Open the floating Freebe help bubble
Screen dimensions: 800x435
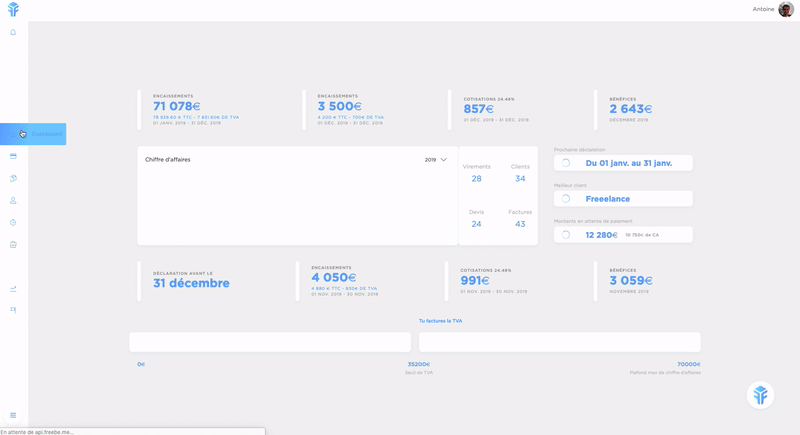[760, 395]
